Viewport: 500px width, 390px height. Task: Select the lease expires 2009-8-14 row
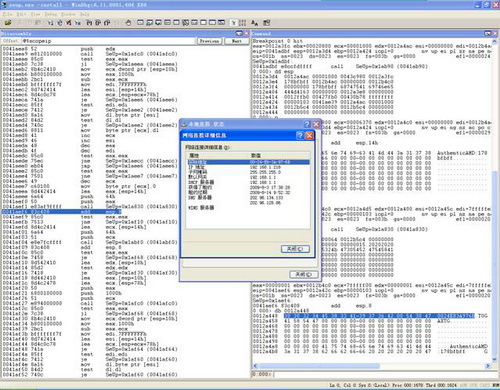pos(248,192)
